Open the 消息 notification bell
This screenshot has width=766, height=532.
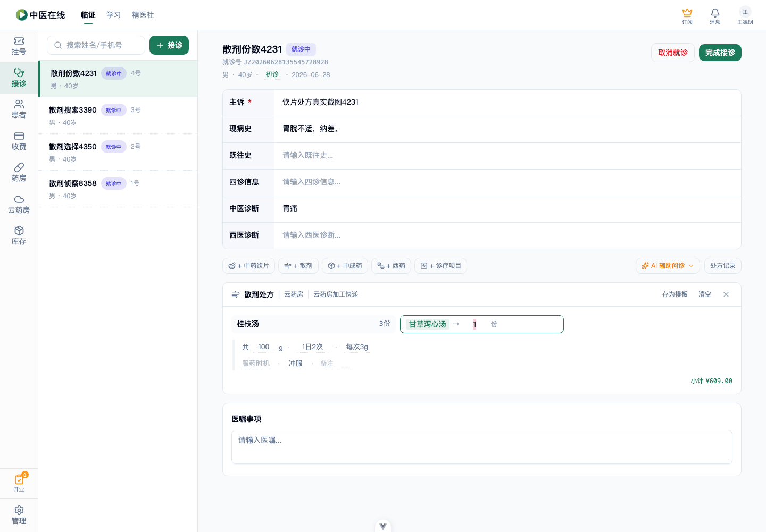point(715,16)
